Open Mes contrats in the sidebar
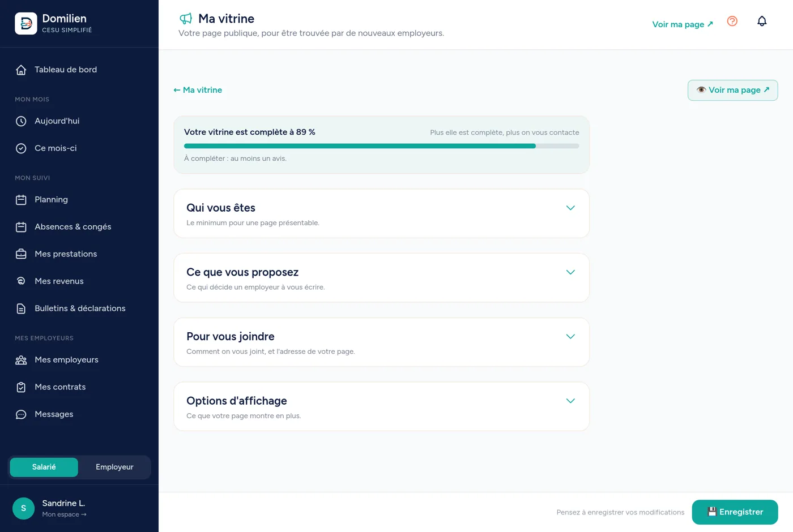 click(x=79, y=387)
